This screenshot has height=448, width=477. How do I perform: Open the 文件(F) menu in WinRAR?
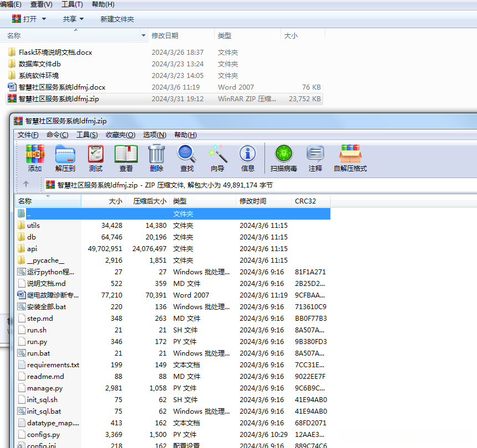[x=28, y=135]
